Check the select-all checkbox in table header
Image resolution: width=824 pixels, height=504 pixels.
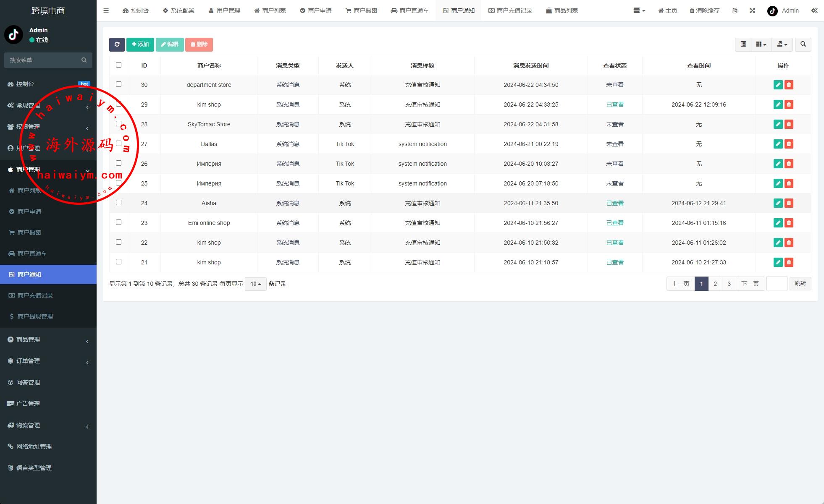click(x=118, y=65)
